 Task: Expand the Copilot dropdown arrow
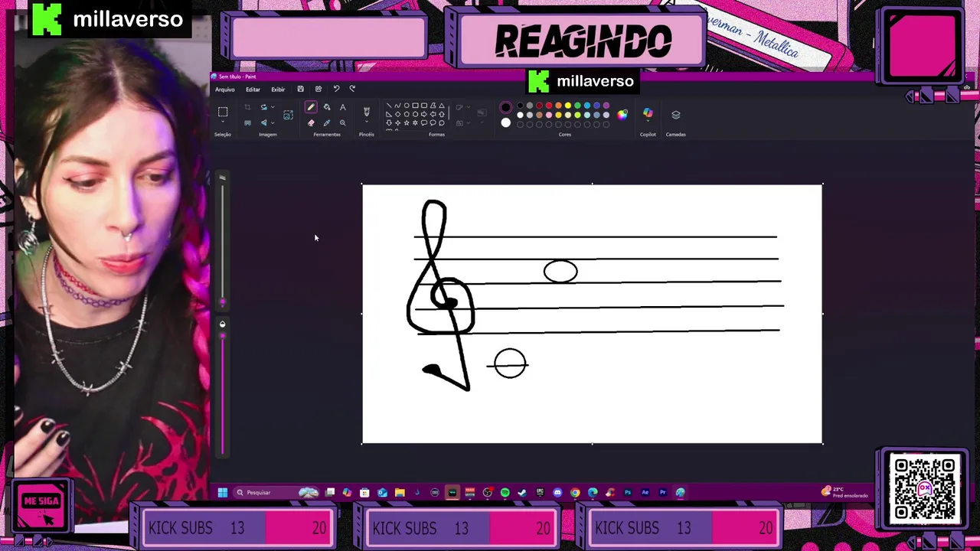(x=648, y=121)
